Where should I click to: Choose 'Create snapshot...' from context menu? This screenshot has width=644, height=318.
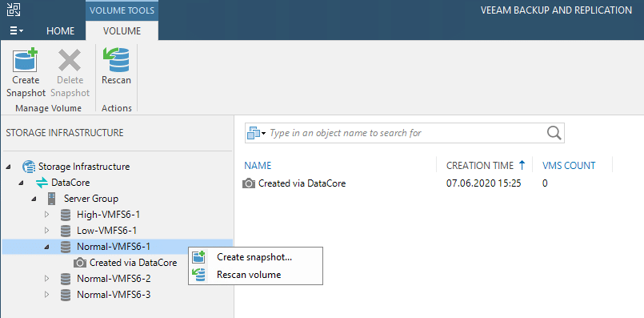255,258
